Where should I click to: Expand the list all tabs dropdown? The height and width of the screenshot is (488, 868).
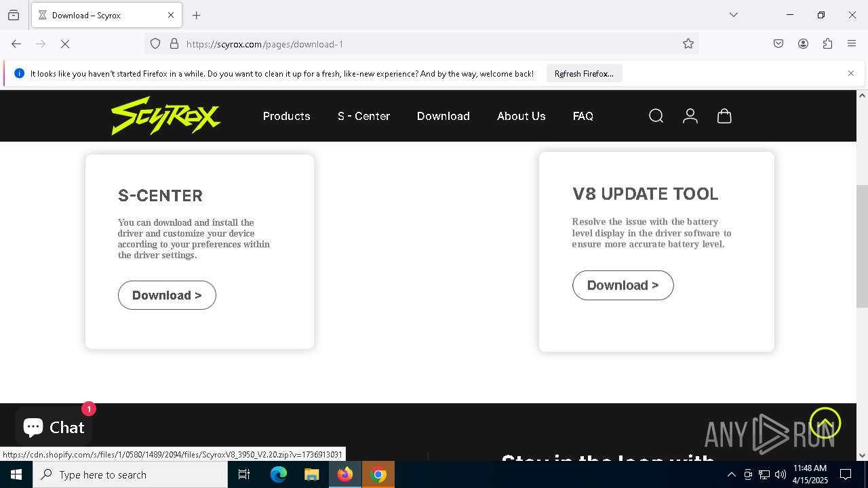[734, 15]
